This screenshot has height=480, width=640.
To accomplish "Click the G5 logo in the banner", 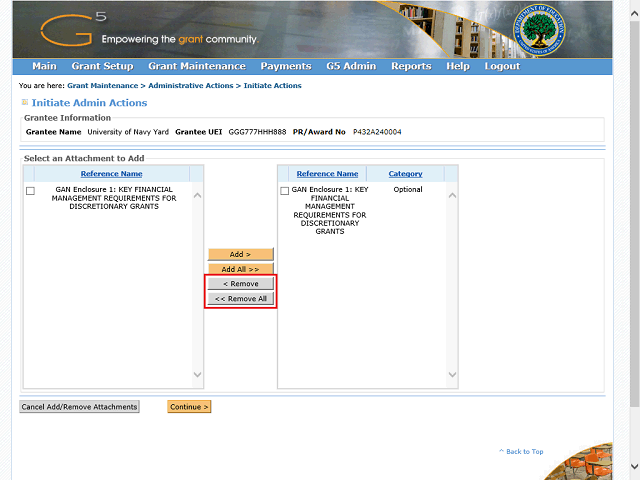I will click(x=74, y=29).
